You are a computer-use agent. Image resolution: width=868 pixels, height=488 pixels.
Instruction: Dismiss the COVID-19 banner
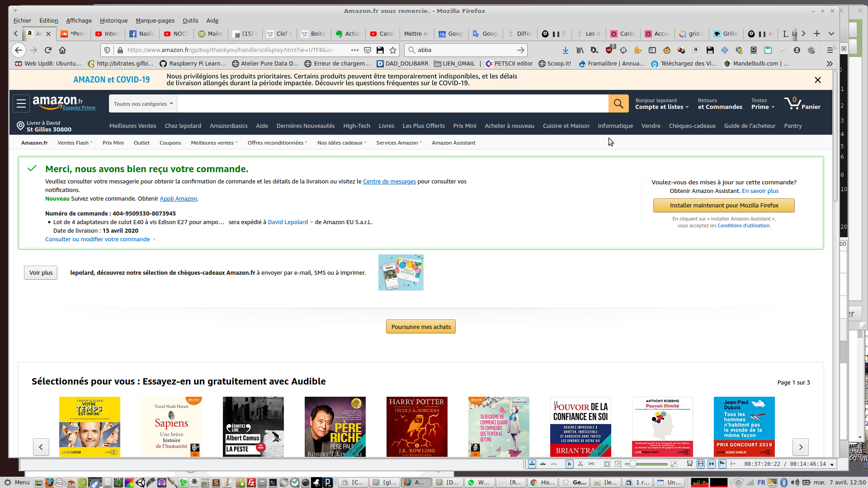click(x=817, y=80)
